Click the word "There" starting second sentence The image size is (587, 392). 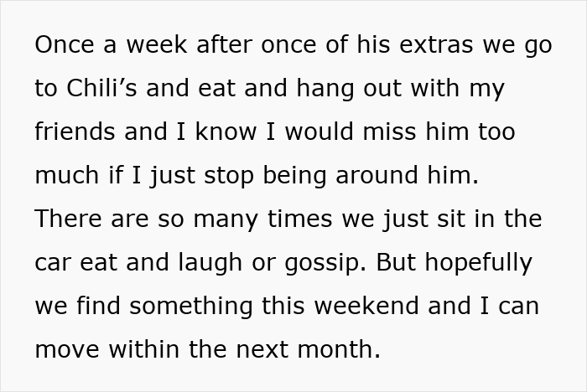click(68, 219)
